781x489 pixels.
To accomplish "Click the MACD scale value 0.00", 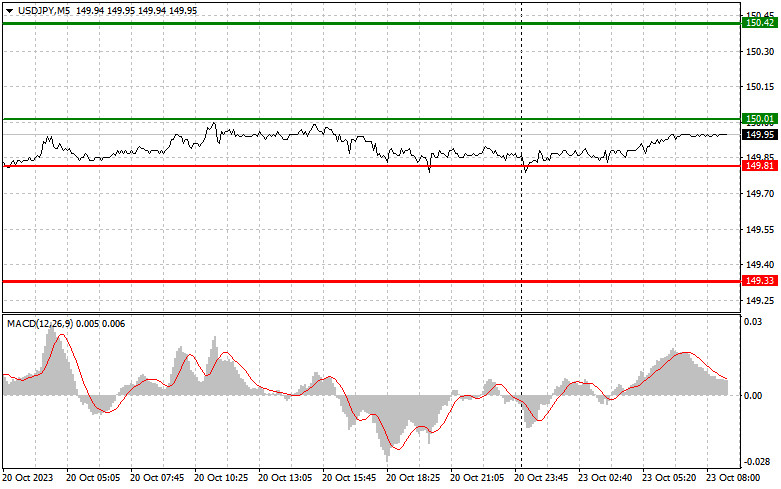I will tap(753, 395).
